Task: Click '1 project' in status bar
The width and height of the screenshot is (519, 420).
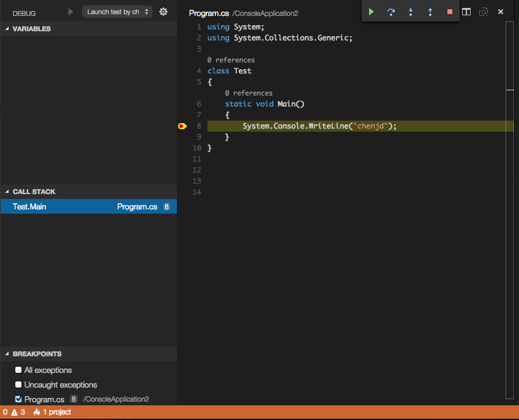Action: coord(57,412)
